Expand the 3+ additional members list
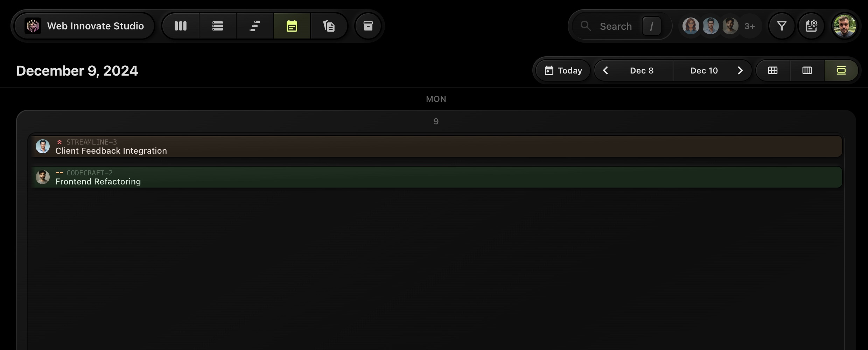 [750, 26]
